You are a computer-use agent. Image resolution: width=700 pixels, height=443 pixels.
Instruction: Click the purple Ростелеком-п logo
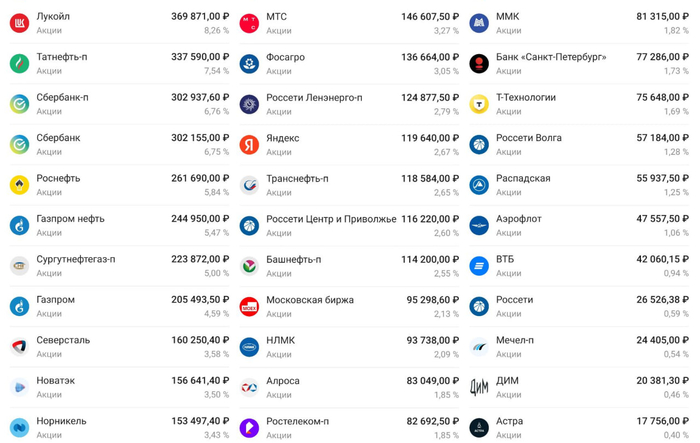click(x=249, y=428)
